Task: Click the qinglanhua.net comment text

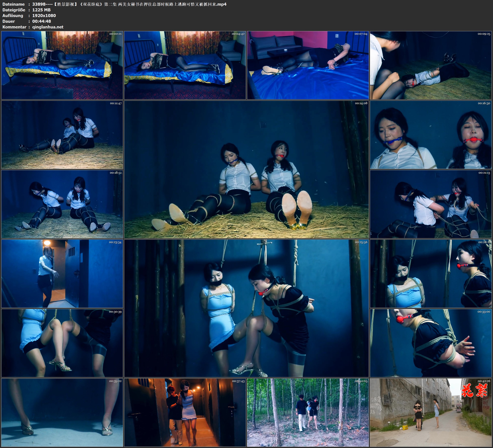Action: (x=48, y=27)
